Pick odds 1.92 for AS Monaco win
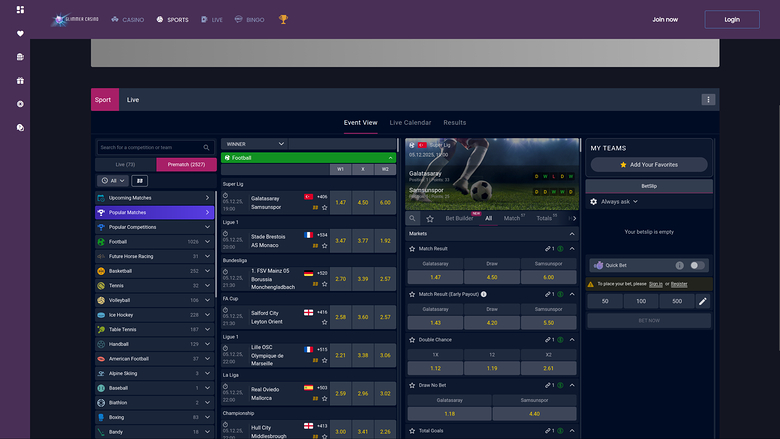The image size is (780, 439). pos(385,241)
